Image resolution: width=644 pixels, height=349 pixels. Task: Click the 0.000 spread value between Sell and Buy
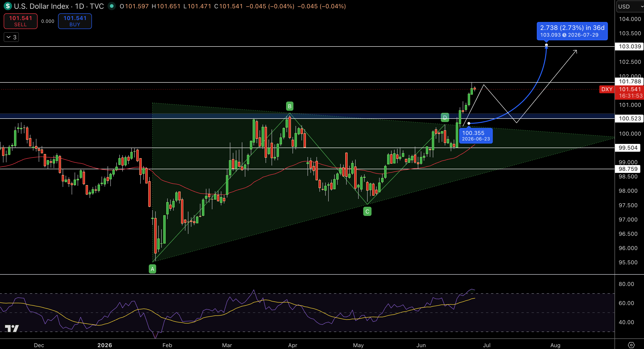pyautogui.click(x=47, y=21)
